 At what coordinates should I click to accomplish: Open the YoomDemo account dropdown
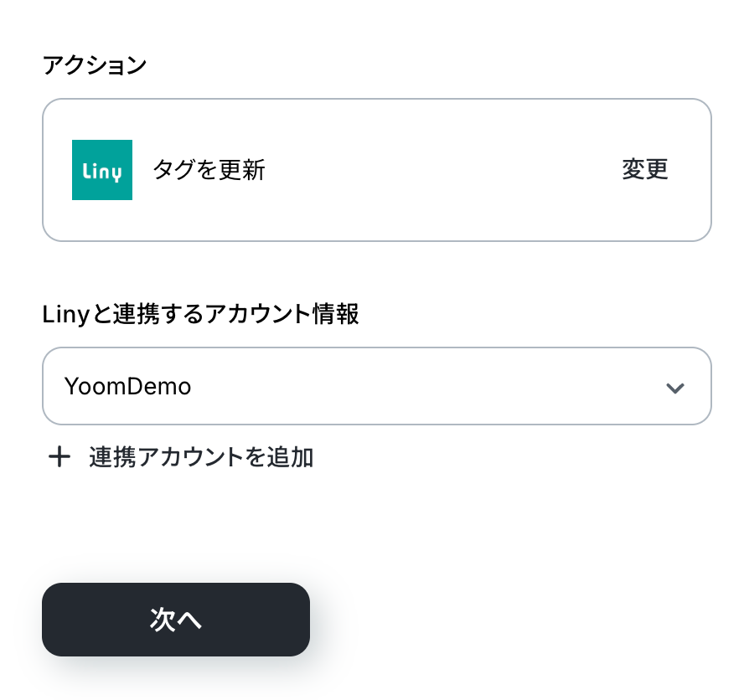pyautogui.click(x=376, y=386)
